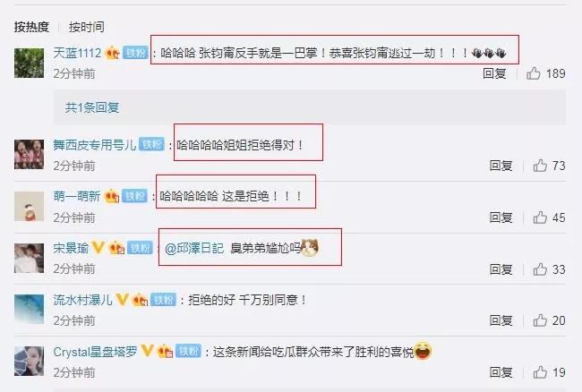Open Crystal星盘塔罗's profile link
The width and height of the screenshot is (582, 392).
95,352
